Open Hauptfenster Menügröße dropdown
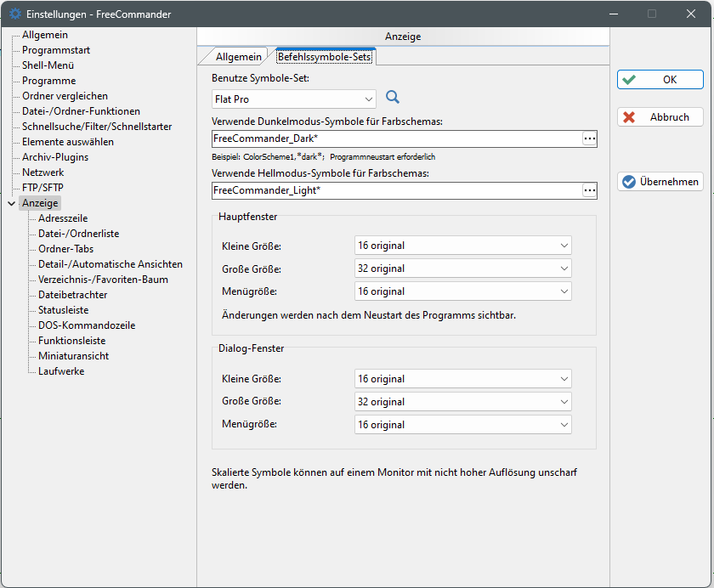 [x=462, y=291]
